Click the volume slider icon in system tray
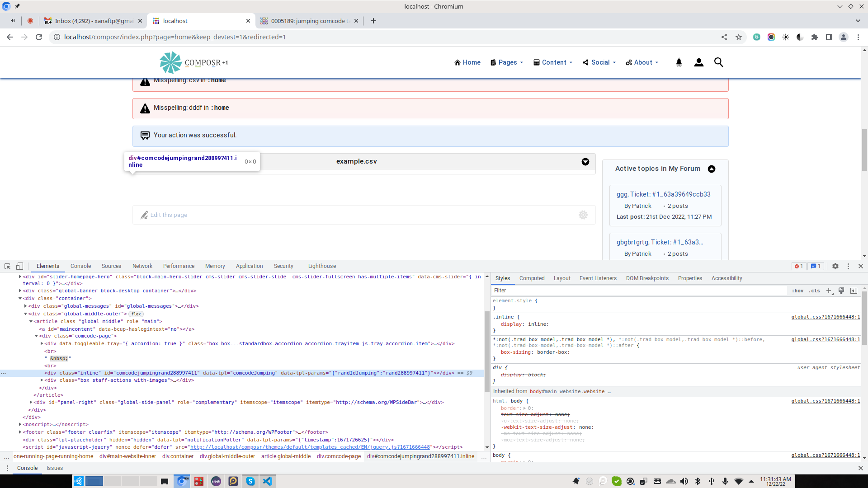This screenshot has height=488, width=868. tap(684, 481)
